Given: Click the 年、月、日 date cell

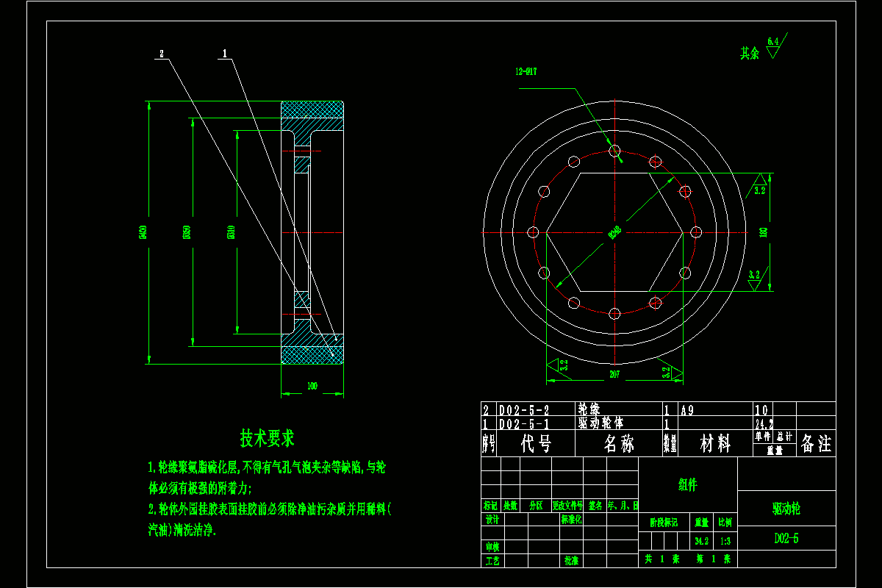Looking at the screenshot, I should coord(623,506).
